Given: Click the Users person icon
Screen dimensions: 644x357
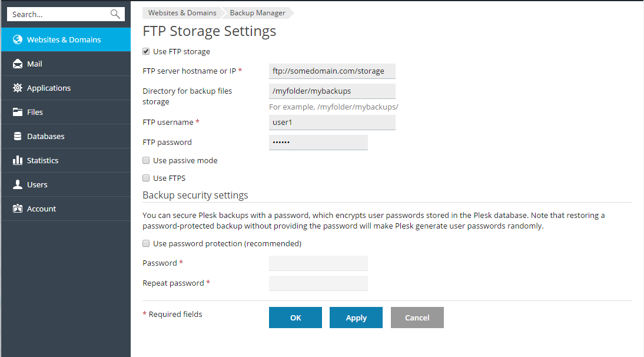Looking at the screenshot, I should 17,184.
